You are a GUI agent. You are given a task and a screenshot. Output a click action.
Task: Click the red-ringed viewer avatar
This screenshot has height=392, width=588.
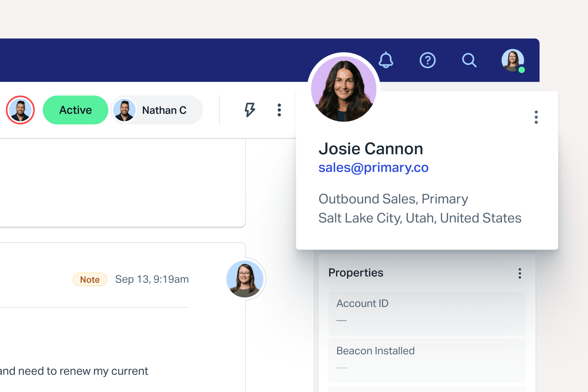click(x=20, y=110)
